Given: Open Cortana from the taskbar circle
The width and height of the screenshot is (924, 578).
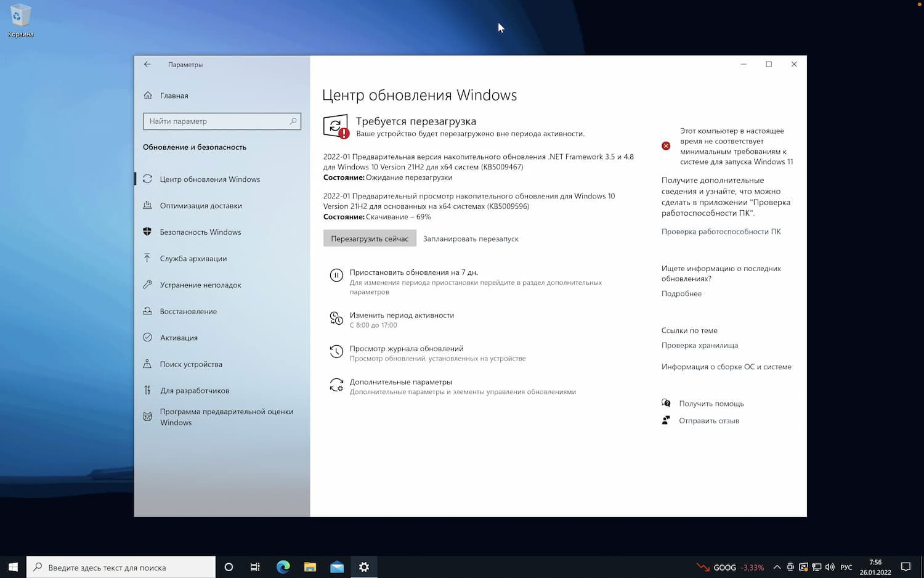Looking at the screenshot, I should coord(229,567).
